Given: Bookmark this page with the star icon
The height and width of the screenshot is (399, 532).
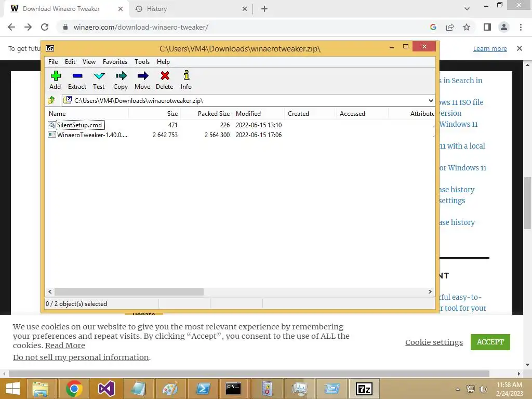Looking at the screenshot, I should coord(467,27).
